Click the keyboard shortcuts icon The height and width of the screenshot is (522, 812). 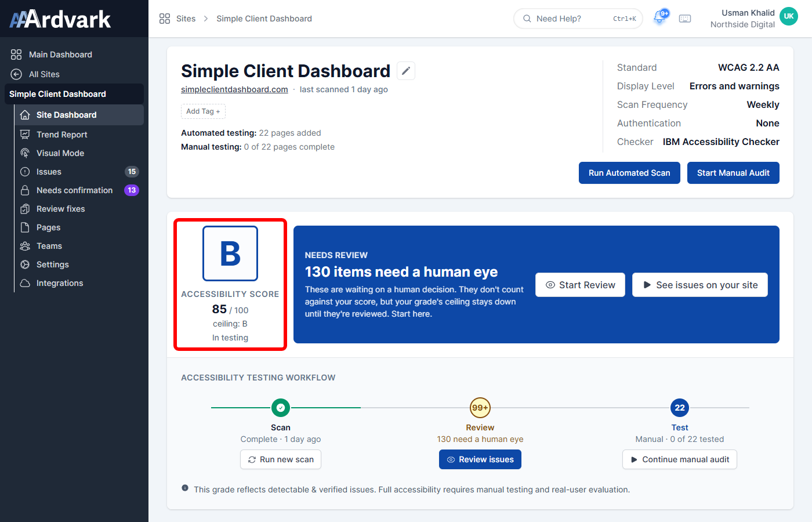click(x=685, y=19)
